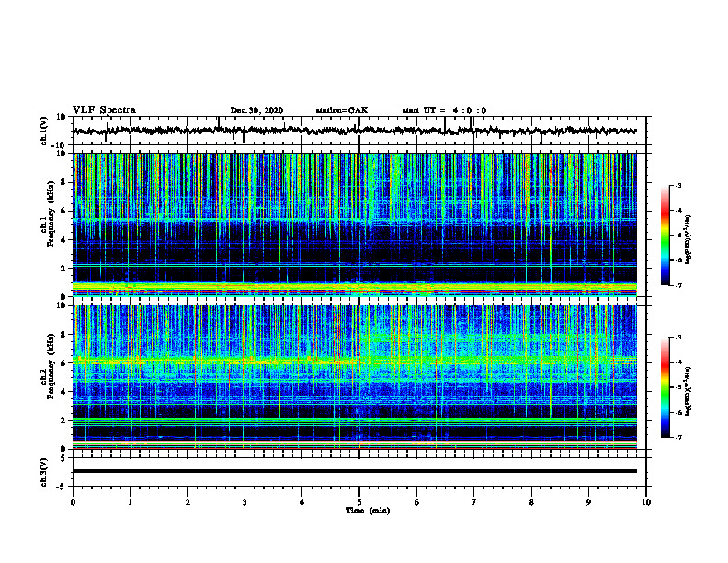
Task: Click the bright 6 kHz emission band in ch.2
Action: 354,360
